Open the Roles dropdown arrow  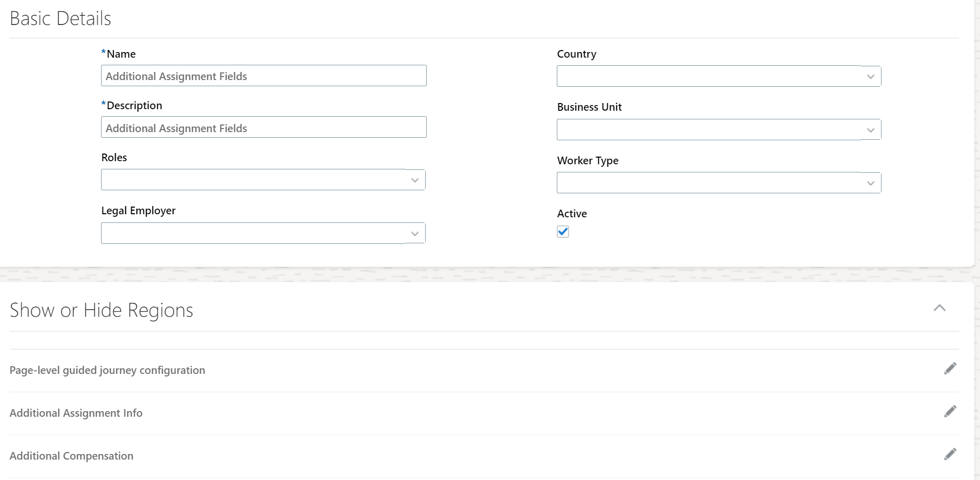[415, 180]
